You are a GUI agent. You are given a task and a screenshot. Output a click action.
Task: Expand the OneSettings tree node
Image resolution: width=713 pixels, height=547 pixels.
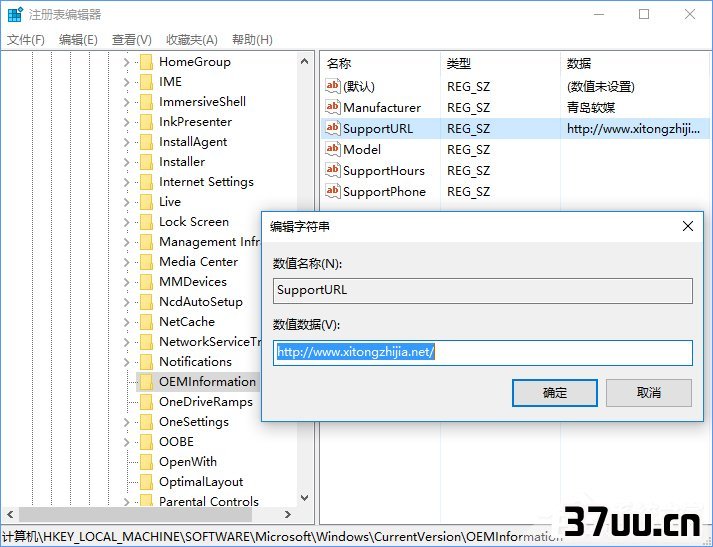(x=127, y=422)
